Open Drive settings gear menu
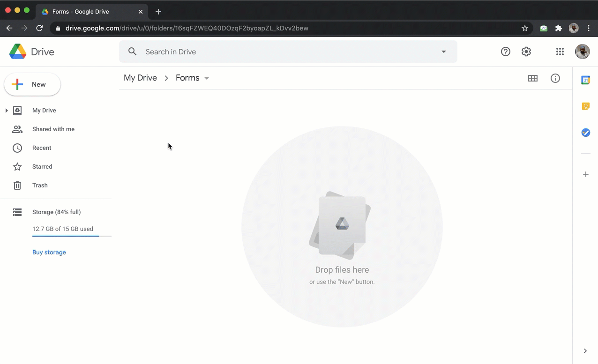This screenshot has height=364, width=598. coord(526,52)
